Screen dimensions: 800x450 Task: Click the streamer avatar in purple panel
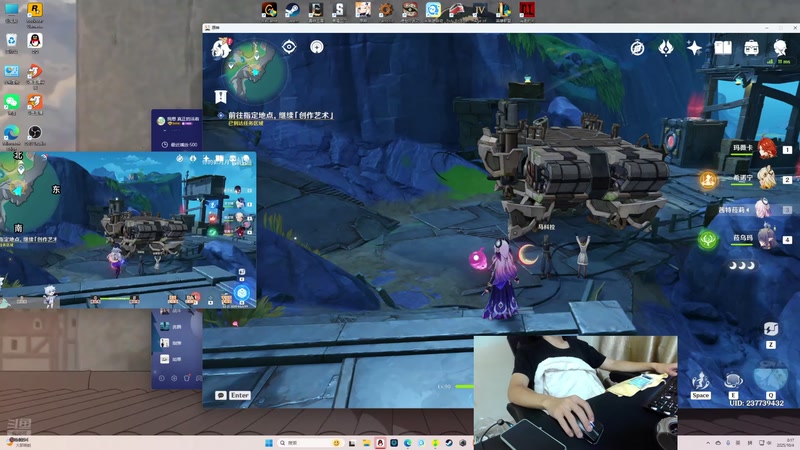pyautogui.click(x=161, y=121)
